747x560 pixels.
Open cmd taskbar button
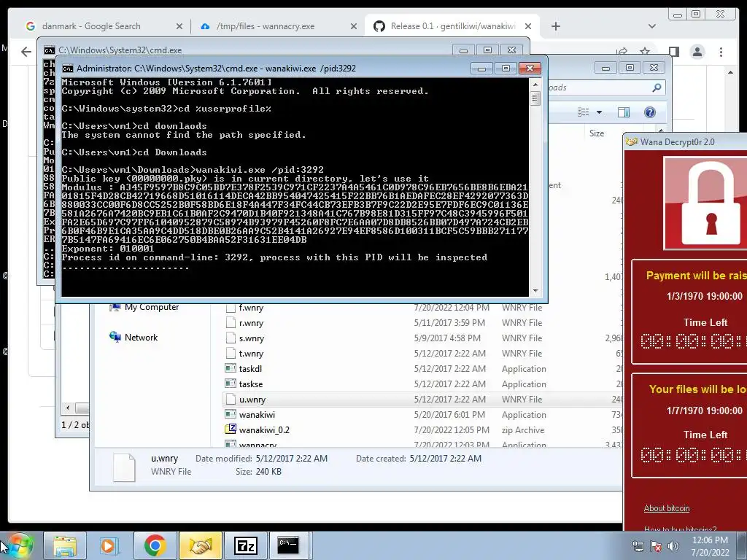[288, 545]
